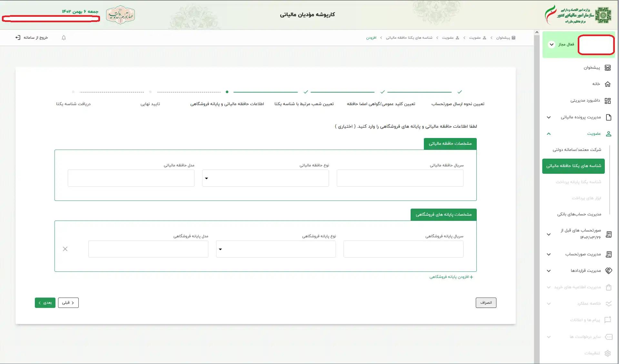The height and width of the screenshot is (364, 619).
Task: Click the پیشخوان dashboard icon
Action: pyautogui.click(x=608, y=68)
